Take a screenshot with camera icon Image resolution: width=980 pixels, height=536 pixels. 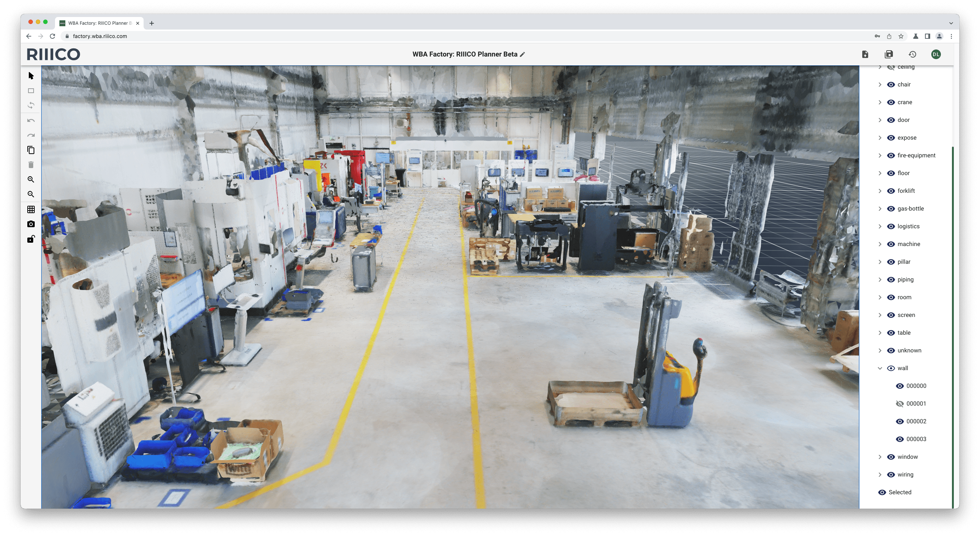[x=31, y=224]
